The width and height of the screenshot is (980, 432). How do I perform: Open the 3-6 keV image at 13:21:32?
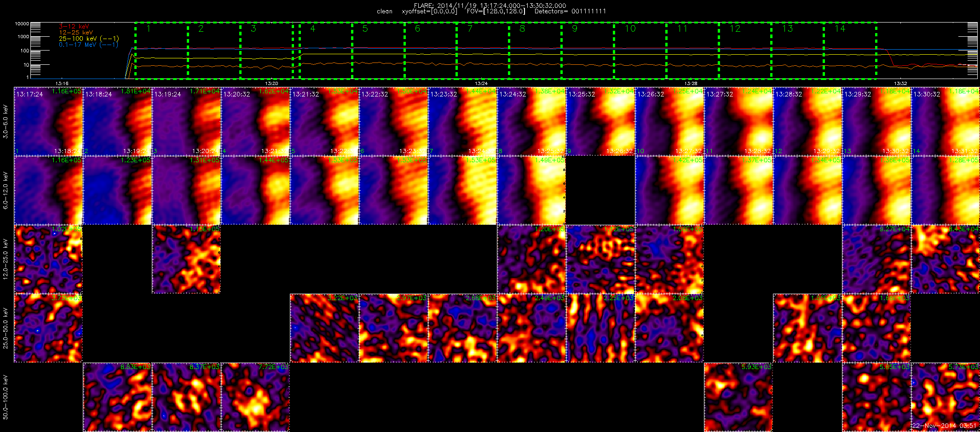click(324, 121)
